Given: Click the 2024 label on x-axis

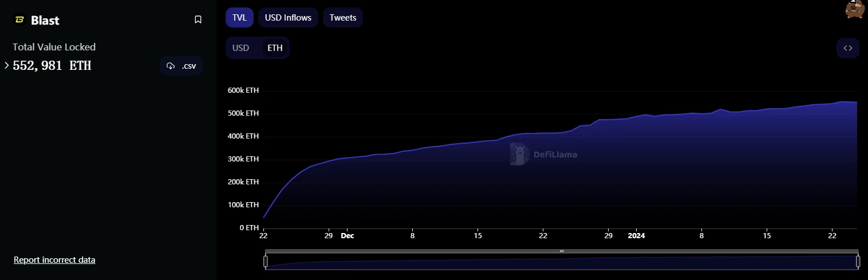Looking at the screenshot, I should point(636,235).
